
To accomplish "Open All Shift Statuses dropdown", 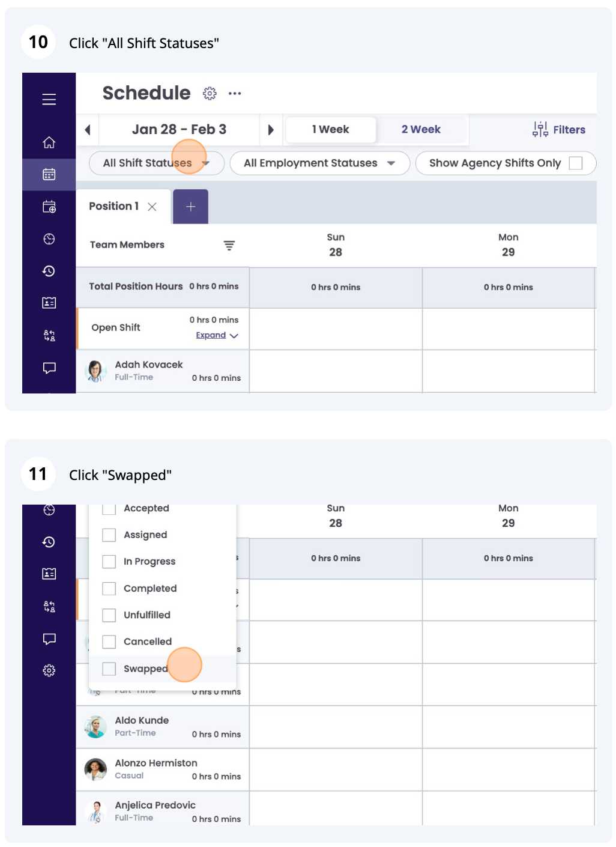I will pos(156,163).
